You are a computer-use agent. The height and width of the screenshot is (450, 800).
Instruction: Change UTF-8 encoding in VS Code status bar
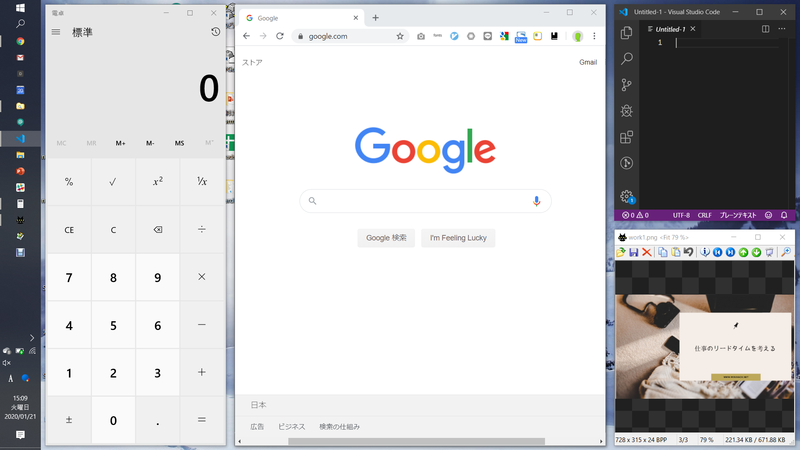681,215
